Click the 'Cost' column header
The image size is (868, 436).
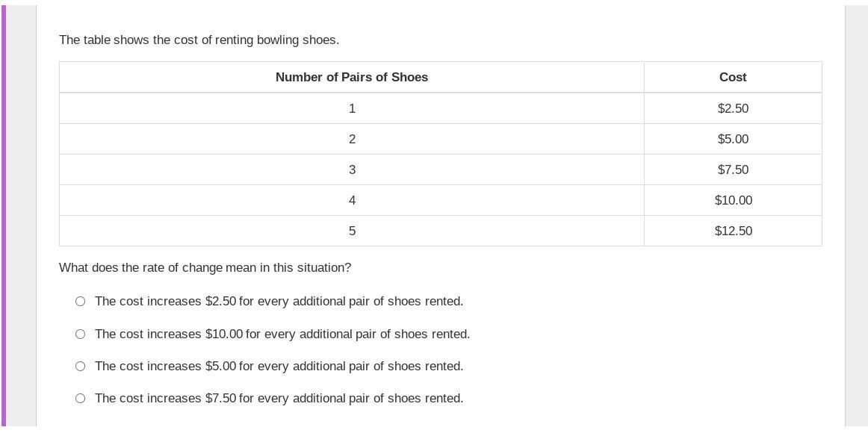pos(732,78)
